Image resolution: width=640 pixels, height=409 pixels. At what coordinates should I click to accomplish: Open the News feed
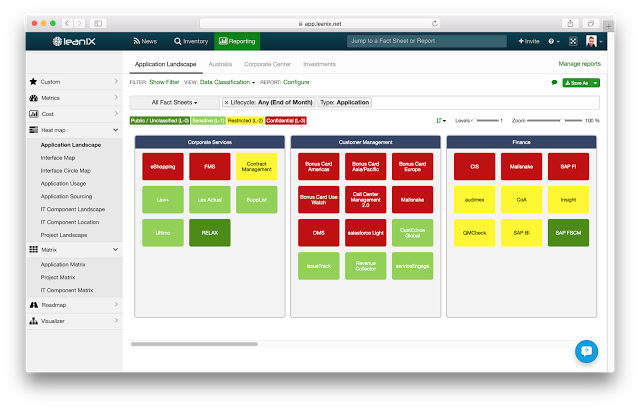[145, 41]
